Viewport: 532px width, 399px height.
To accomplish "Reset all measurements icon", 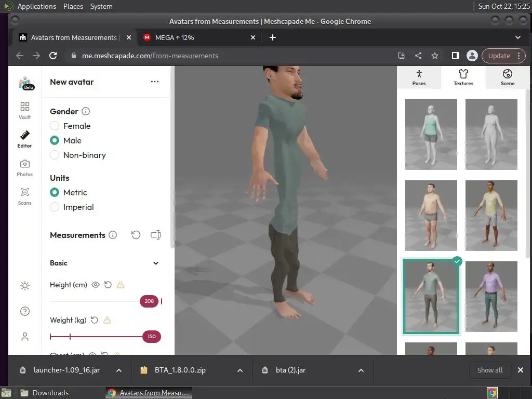I will point(136,235).
